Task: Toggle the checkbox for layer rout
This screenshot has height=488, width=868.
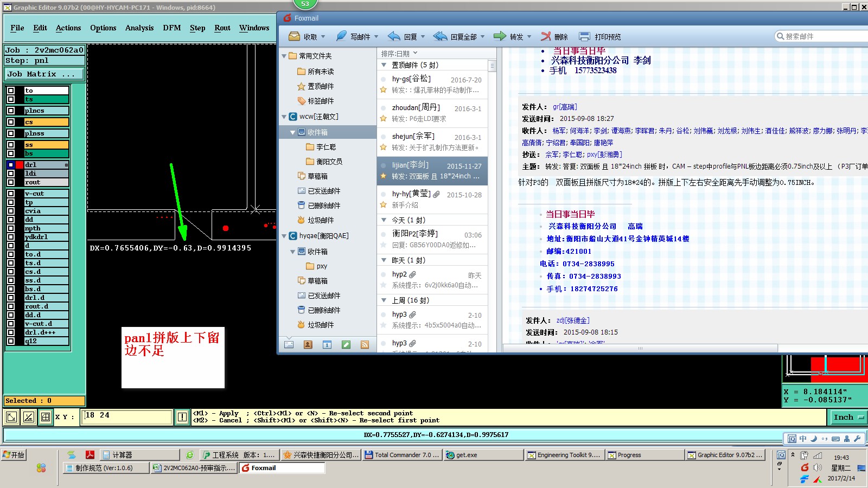Action: click(11, 182)
